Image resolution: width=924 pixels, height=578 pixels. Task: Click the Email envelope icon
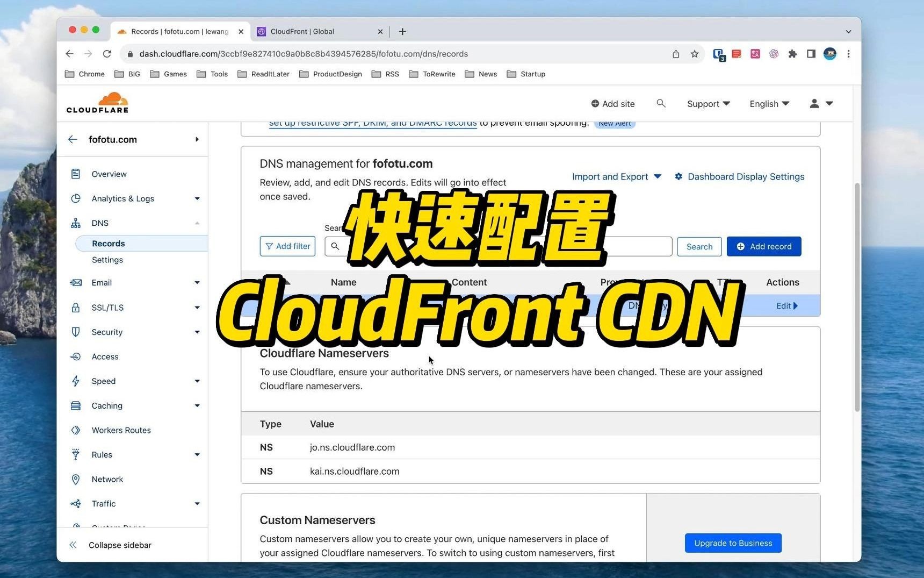pos(76,283)
